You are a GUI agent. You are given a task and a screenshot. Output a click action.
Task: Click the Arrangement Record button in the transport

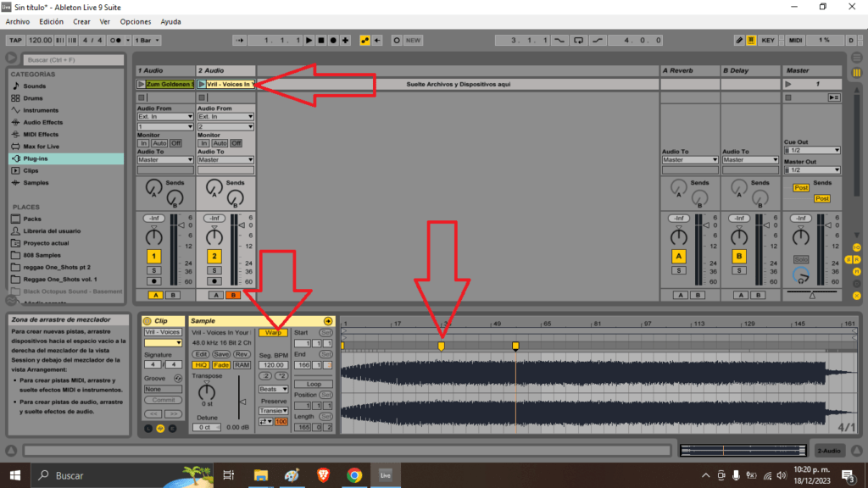[333, 41]
